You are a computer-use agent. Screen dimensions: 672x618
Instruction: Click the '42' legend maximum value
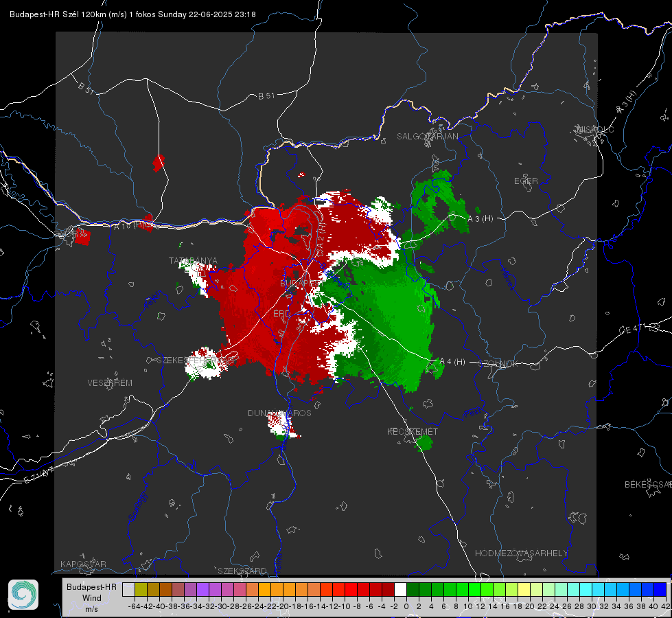[x=665, y=606]
